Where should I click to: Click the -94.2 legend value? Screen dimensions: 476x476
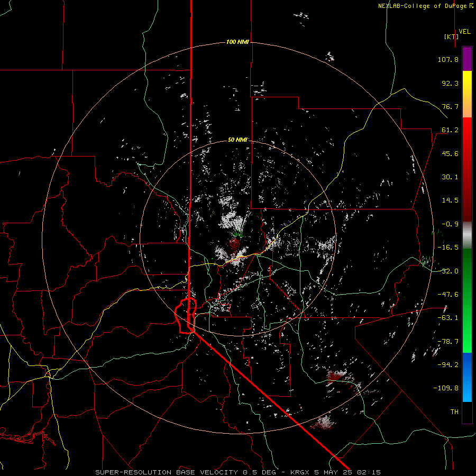tap(448, 365)
